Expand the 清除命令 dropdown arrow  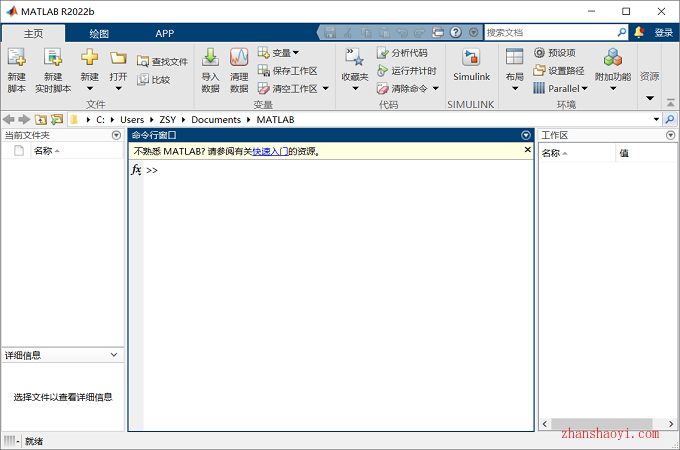(435, 88)
